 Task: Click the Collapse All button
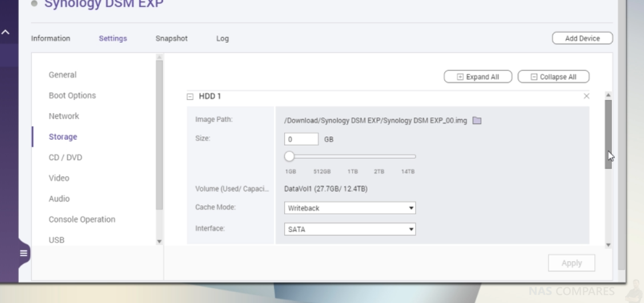click(x=553, y=77)
